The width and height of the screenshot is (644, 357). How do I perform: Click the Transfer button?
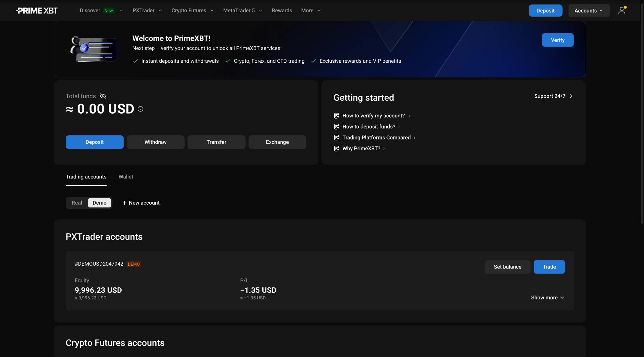(216, 142)
